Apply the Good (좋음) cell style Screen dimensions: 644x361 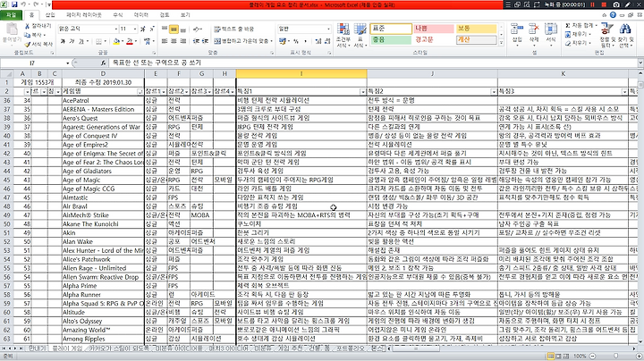click(x=391, y=40)
